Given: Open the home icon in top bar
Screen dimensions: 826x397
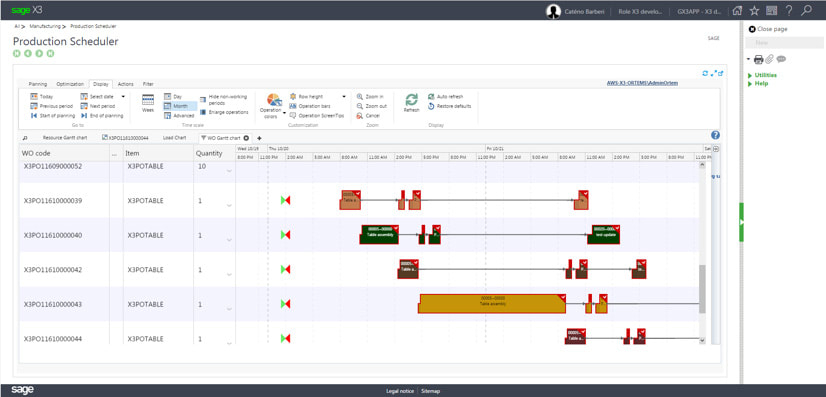Looking at the screenshot, I should 738,11.
